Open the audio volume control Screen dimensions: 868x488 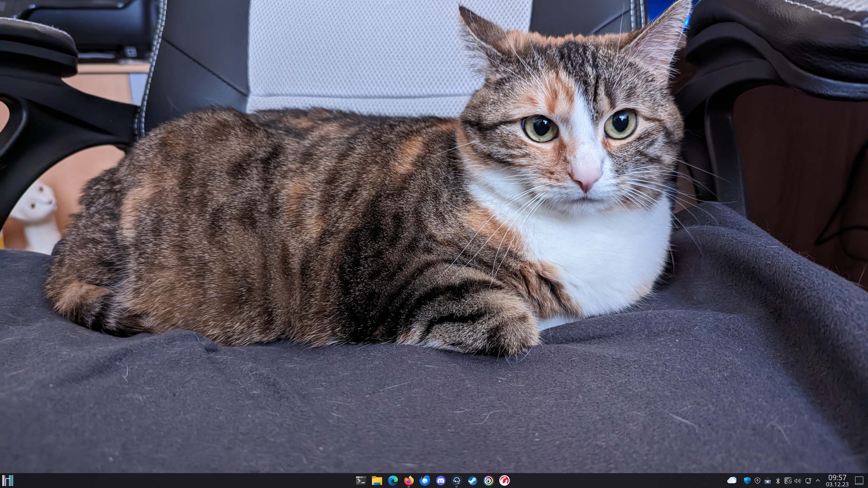click(797, 481)
